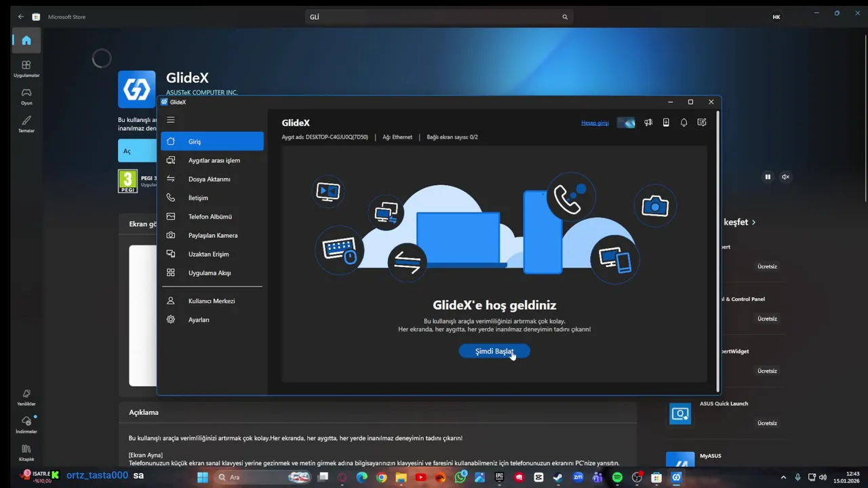
Task: Open the volume control in system tray
Action: [x=823, y=477]
